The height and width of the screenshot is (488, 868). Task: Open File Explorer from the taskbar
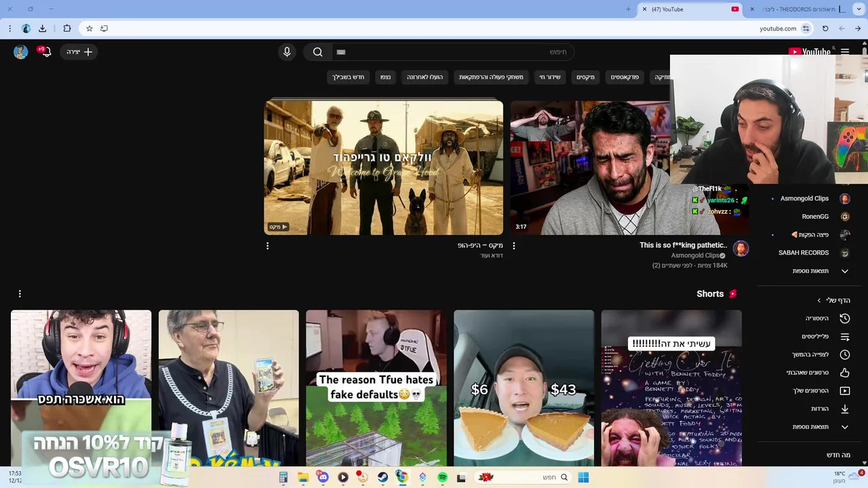click(x=303, y=478)
